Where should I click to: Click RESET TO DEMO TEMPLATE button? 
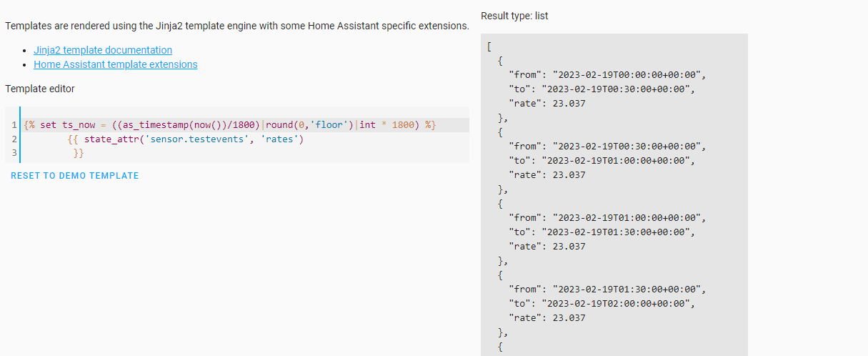(75, 175)
